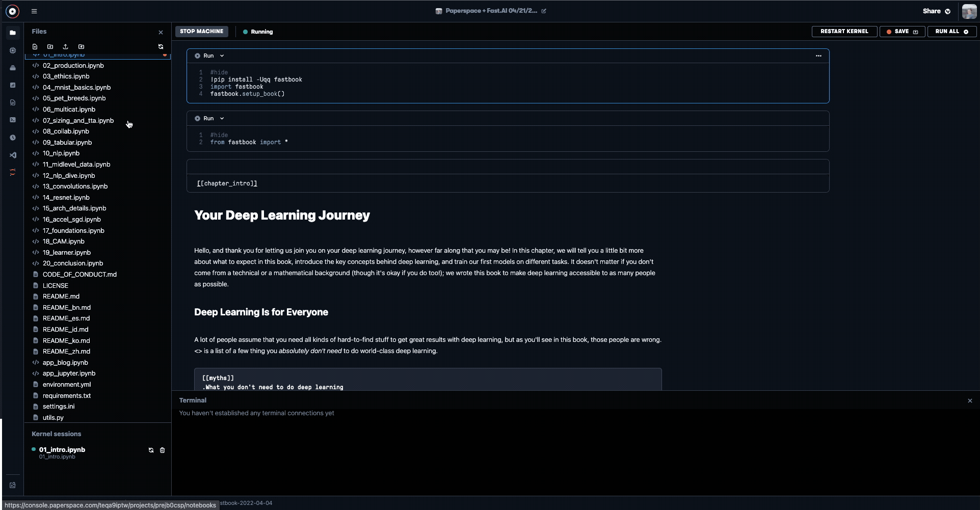Close the Terminal panel

coord(970,401)
